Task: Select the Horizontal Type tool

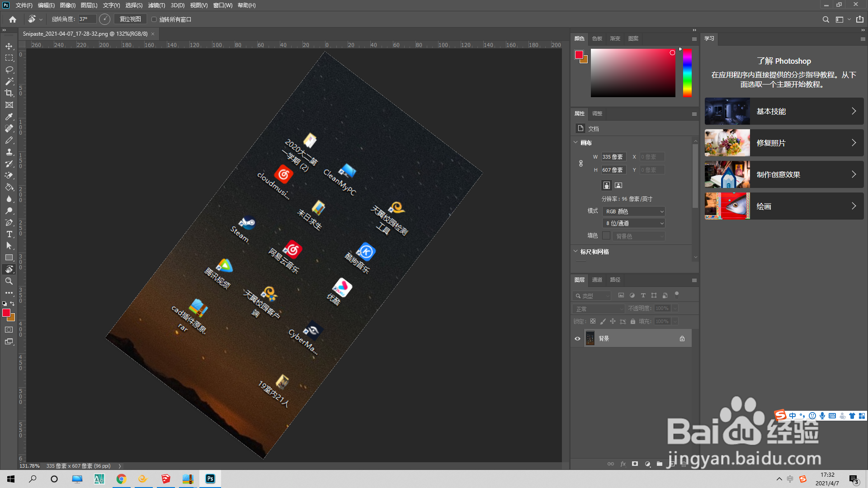Action: click(x=9, y=234)
